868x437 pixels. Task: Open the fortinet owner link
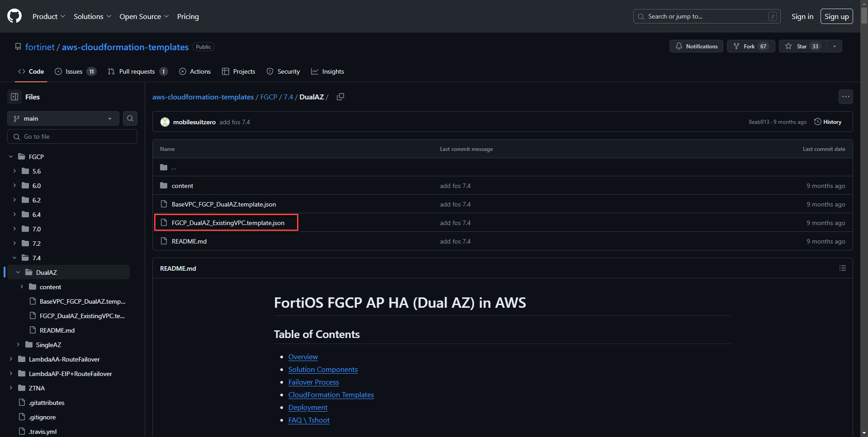[40, 47]
